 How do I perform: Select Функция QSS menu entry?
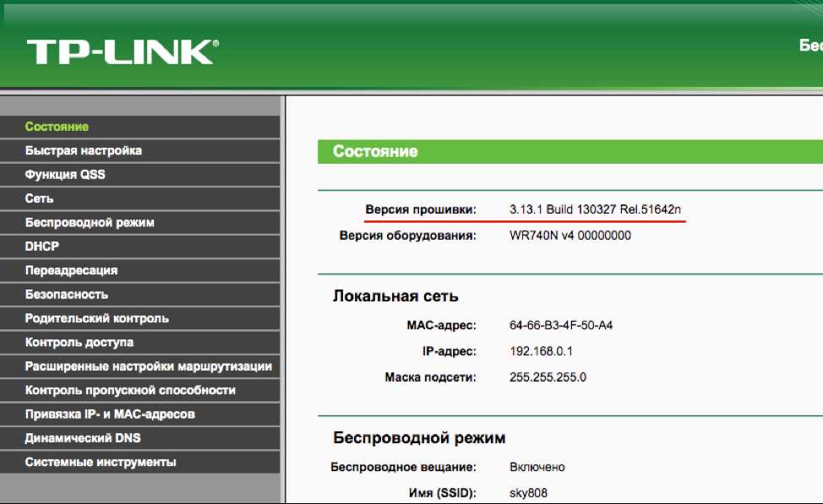(x=139, y=175)
